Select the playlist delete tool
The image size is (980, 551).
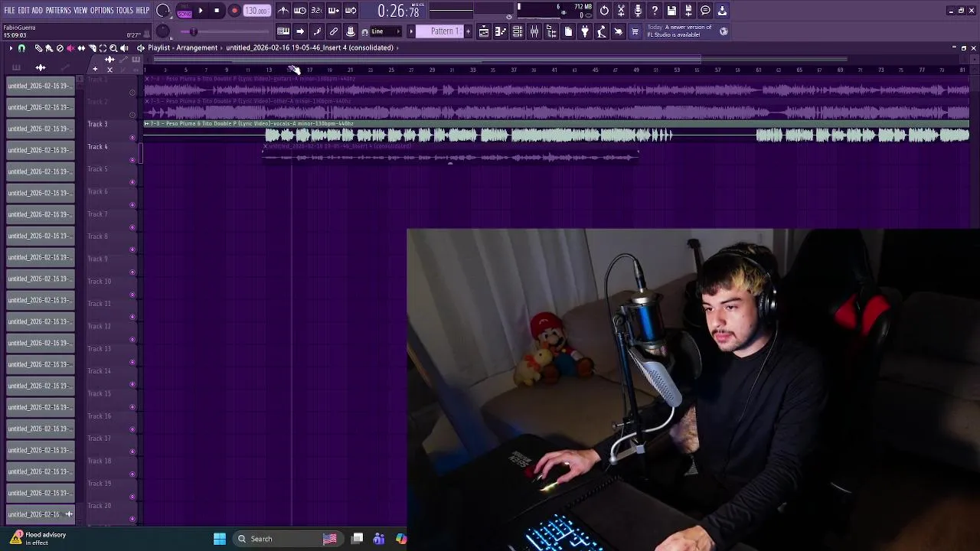point(60,48)
